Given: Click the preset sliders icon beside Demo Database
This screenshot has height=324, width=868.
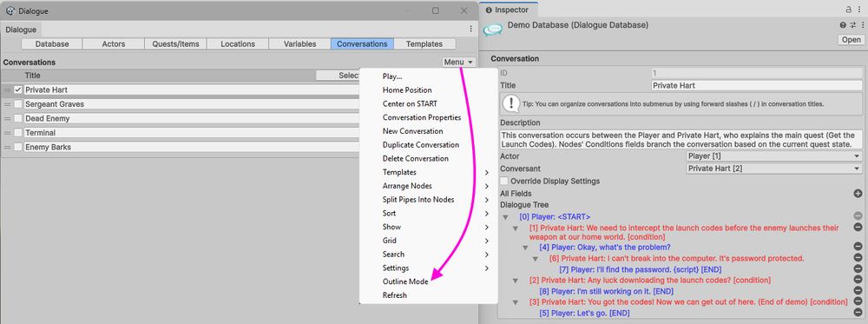Looking at the screenshot, I should click(853, 25).
